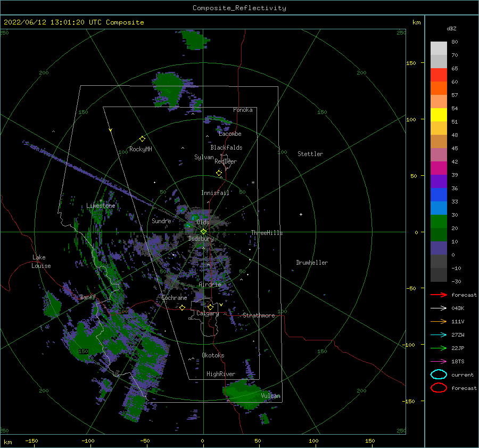Click the Strathmore town label
Image resolution: width=479 pixels, height=448 pixels.
pos(259,315)
